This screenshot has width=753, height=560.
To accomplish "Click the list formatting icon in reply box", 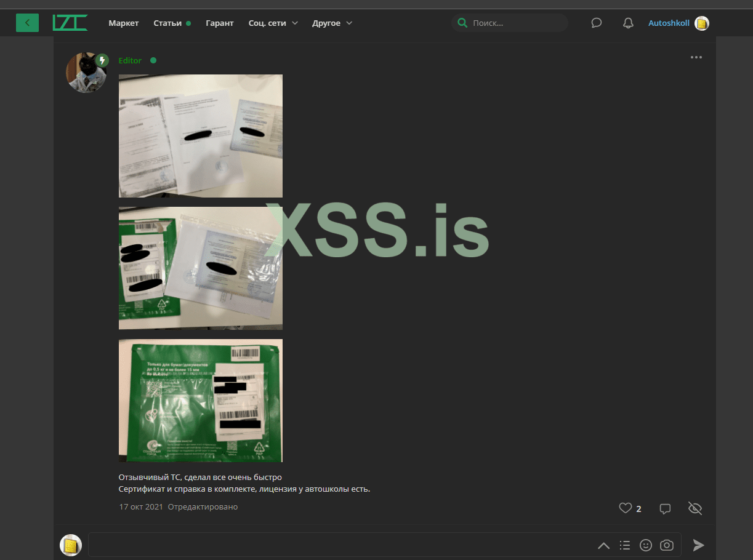I will click(625, 545).
